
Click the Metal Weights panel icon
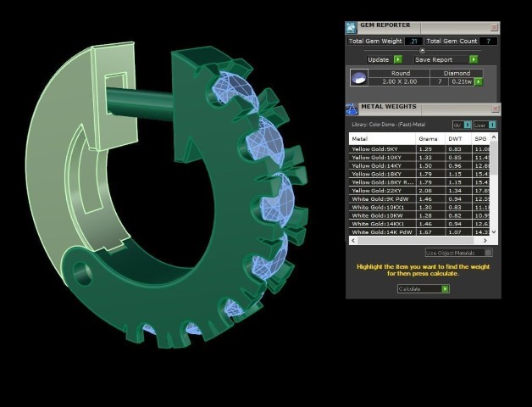352,109
